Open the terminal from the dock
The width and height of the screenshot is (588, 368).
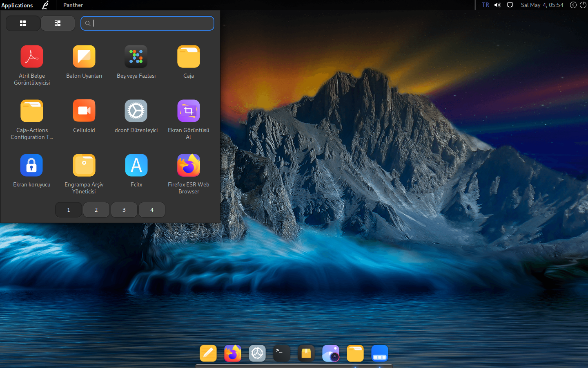[x=282, y=353]
